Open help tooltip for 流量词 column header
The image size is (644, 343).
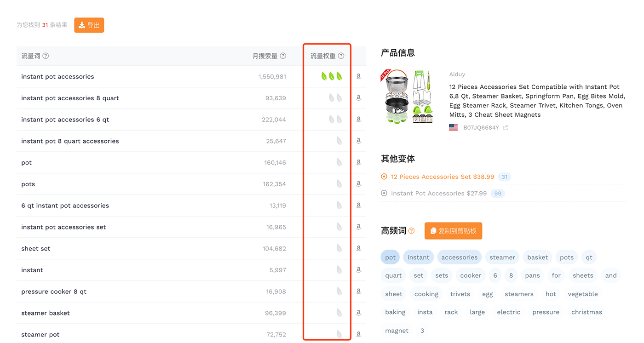tap(46, 56)
